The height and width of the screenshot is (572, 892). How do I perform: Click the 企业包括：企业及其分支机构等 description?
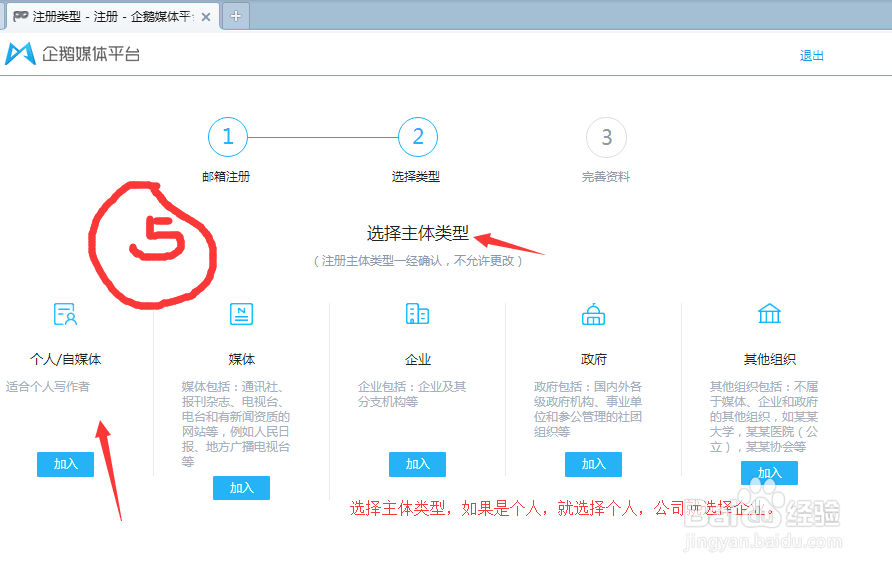(x=412, y=394)
